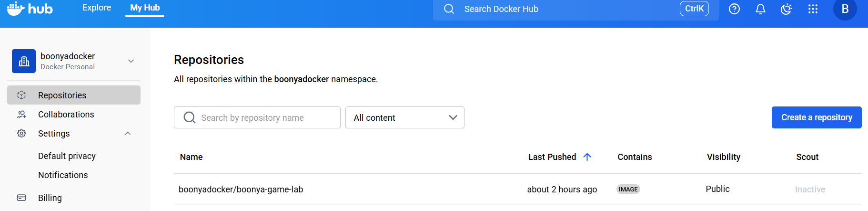Click the magnifier icon in Docker Hub search
The width and height of the screenshot is (868, 211).
click(449, 9)
